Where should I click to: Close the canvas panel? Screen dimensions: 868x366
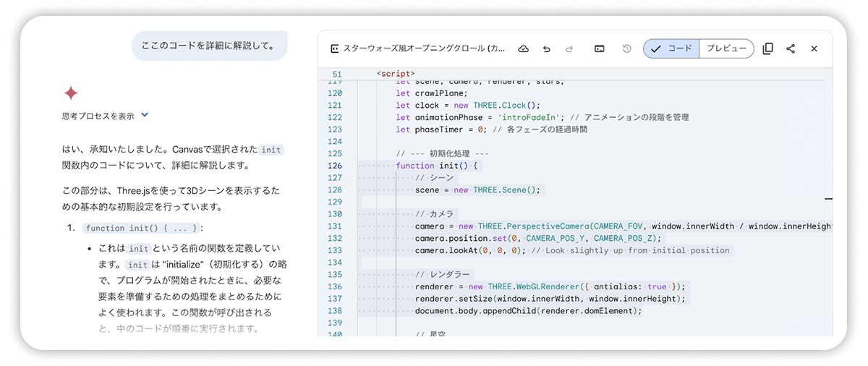coord(814,48)
